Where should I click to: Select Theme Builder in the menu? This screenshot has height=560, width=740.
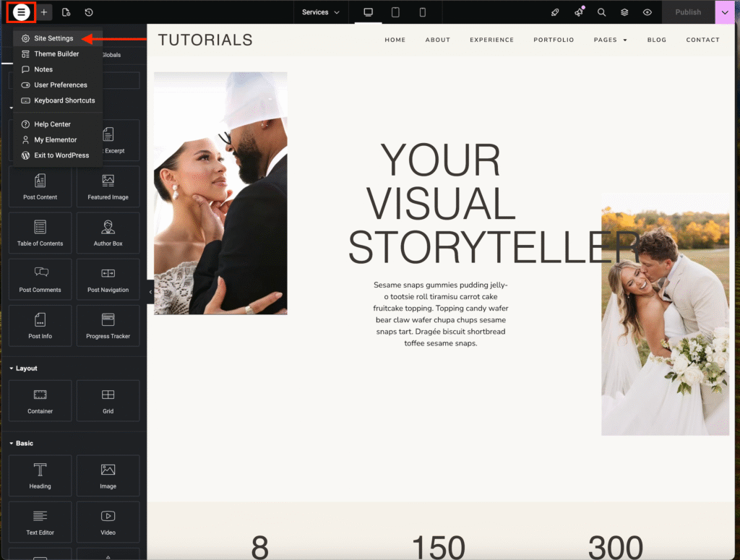(56, 54)
